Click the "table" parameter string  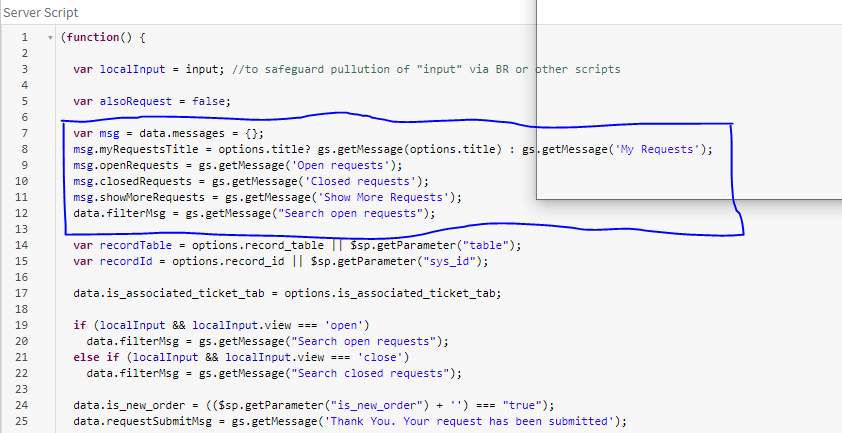tap(486, 245)
